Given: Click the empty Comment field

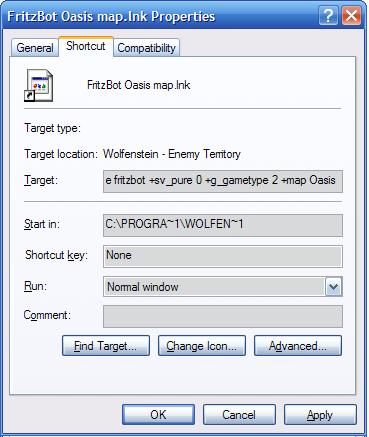Looking at the screenshot, I should click(x=223, y=316).
